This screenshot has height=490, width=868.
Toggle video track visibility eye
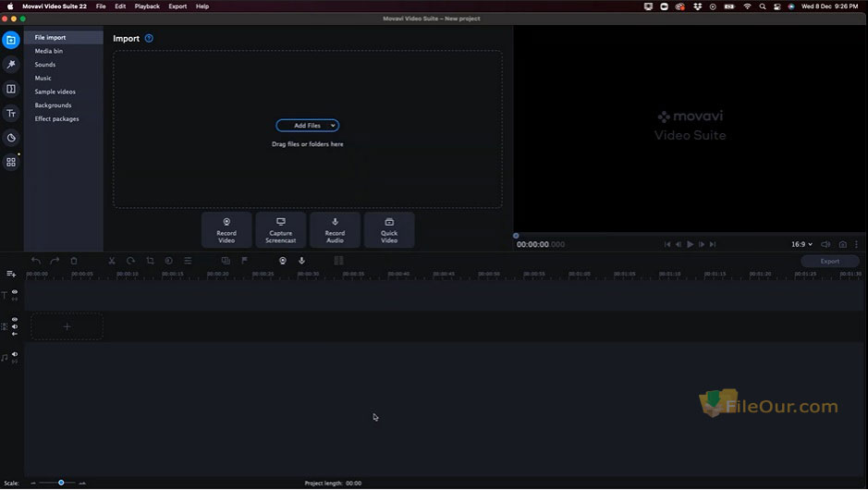pos(15,320)
